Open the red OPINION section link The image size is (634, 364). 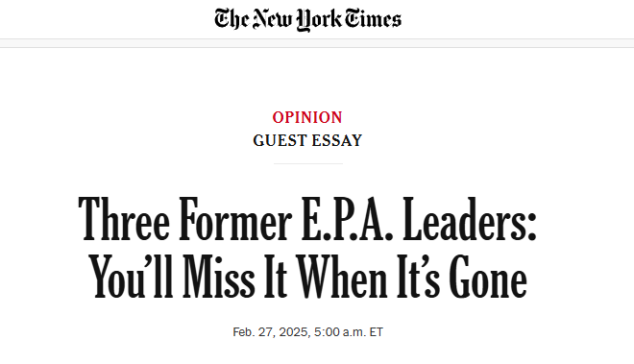(x=307, y=118)
